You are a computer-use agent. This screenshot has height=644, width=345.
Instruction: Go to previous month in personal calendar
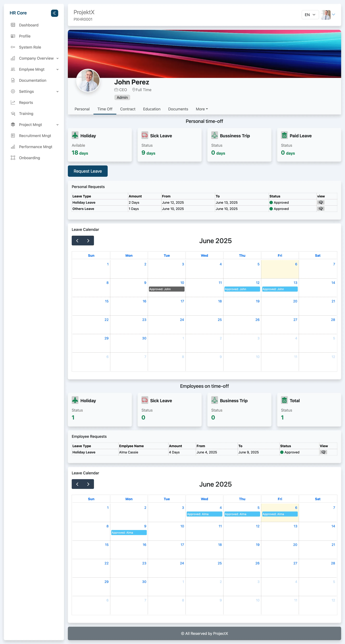pyautogui.click(x=77, y=240)
